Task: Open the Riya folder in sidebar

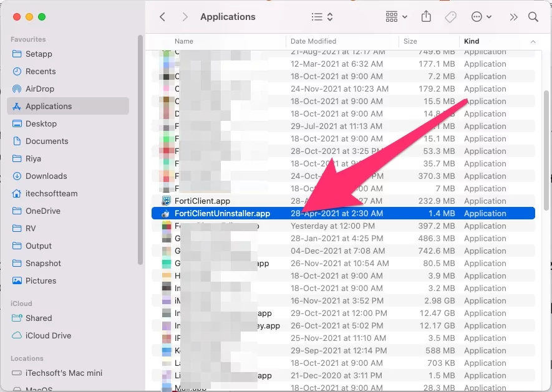Action: tap(68, 159)
